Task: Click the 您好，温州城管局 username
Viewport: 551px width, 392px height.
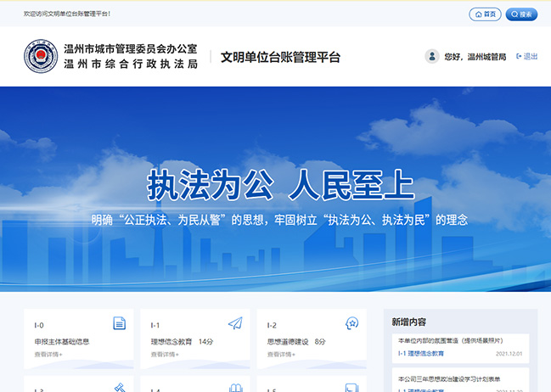Action: 475,57
